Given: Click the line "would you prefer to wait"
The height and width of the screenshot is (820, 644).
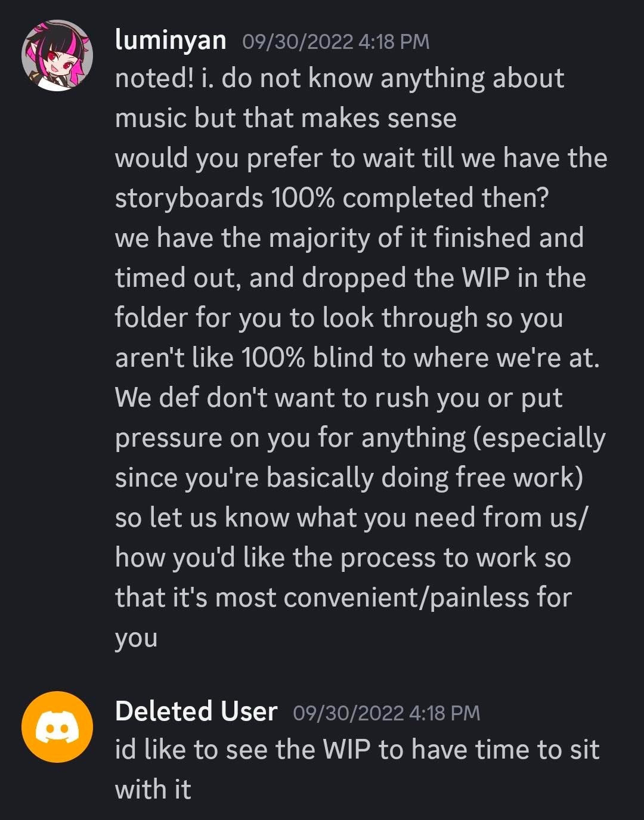Looking at the screenshot, I should pos(360,158).
